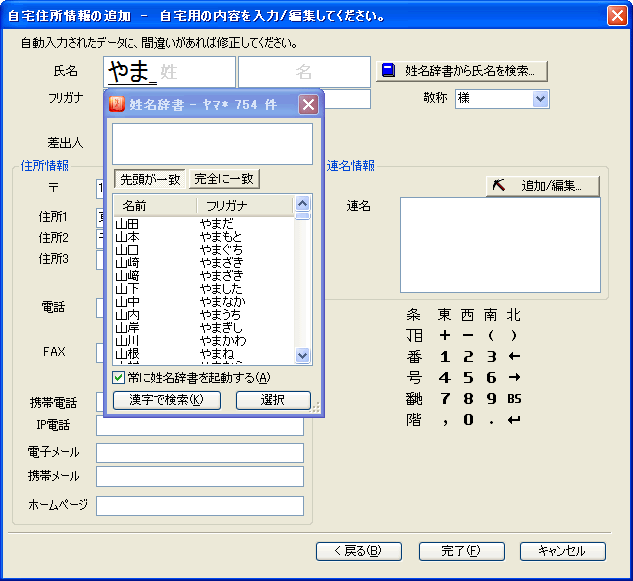Select 完全に一致 match mode
The width and height of the screenshot is (633, 581).
coord(224,179)
